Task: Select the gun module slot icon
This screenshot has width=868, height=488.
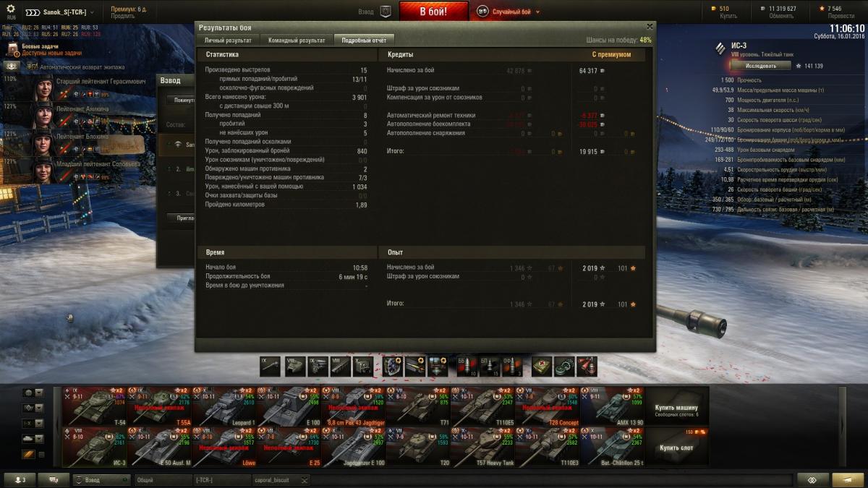Action: (x=270, y=367)
